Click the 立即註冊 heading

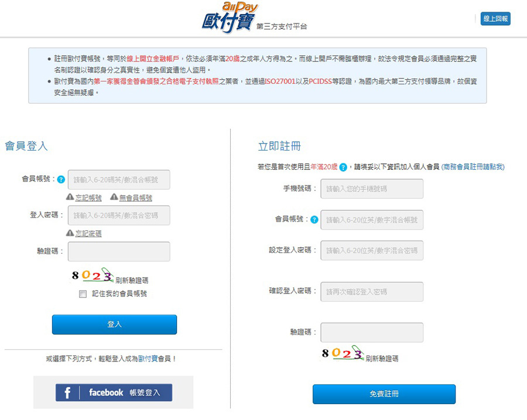[279, 146]
